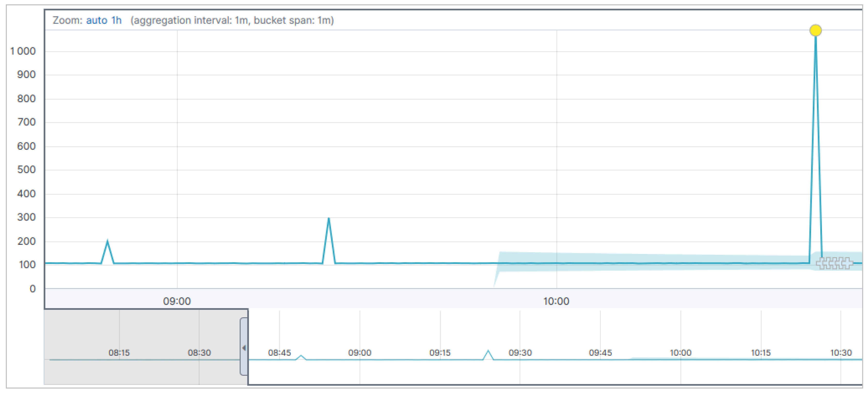Click the 09:00 label on the main x-axis
The height and width of the screenshot is (396, 868).
pos(177,301)
